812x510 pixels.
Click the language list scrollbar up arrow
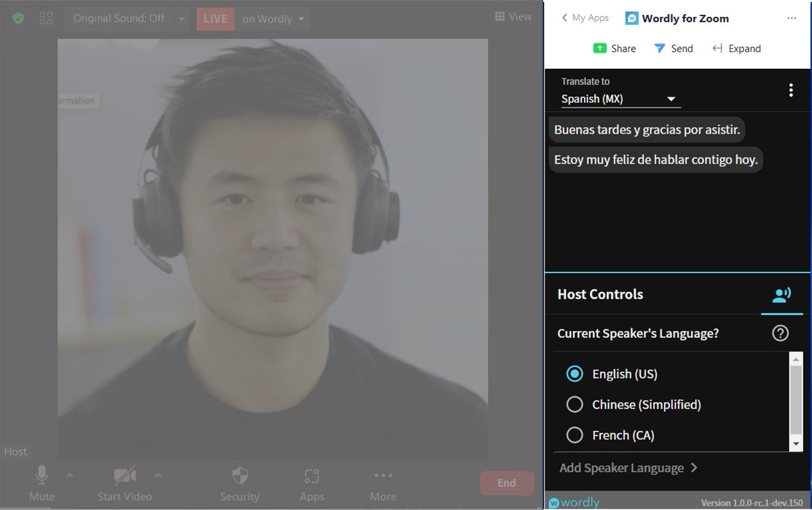(796, 358)
